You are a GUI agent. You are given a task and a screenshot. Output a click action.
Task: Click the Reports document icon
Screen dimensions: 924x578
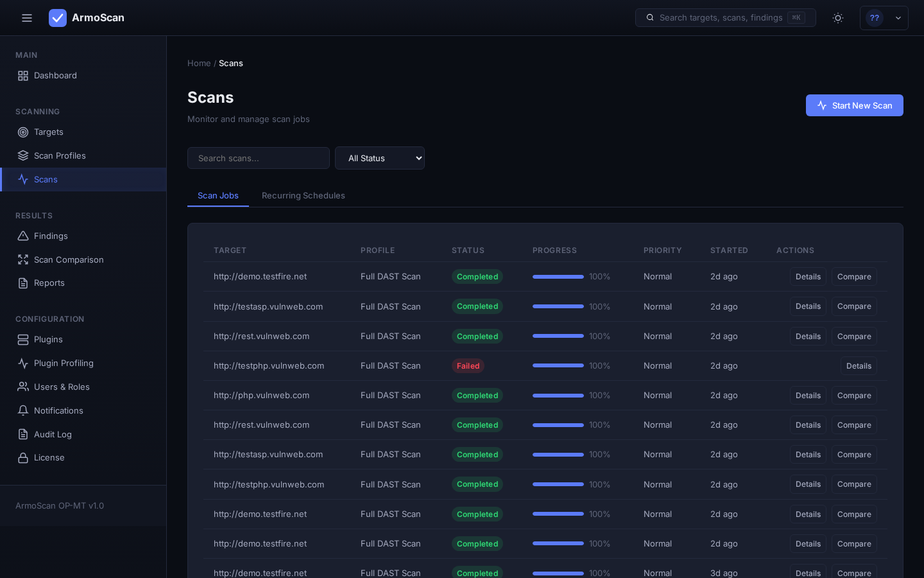[23, 283]
